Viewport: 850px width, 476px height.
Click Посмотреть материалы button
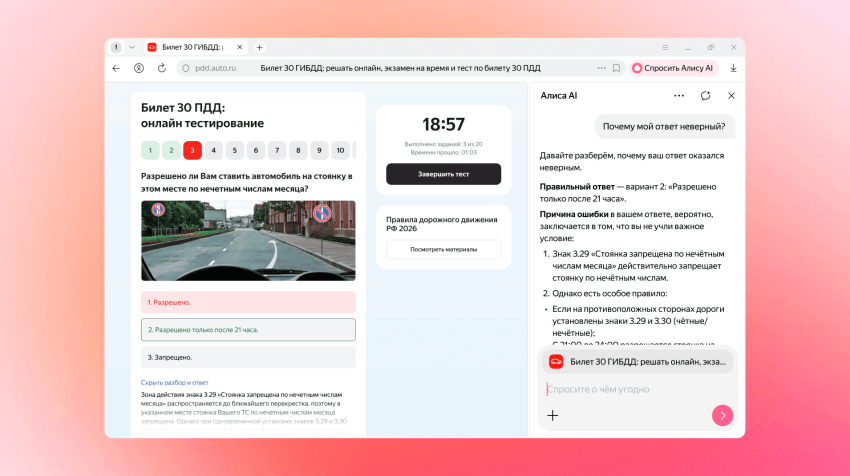(443, 249)
